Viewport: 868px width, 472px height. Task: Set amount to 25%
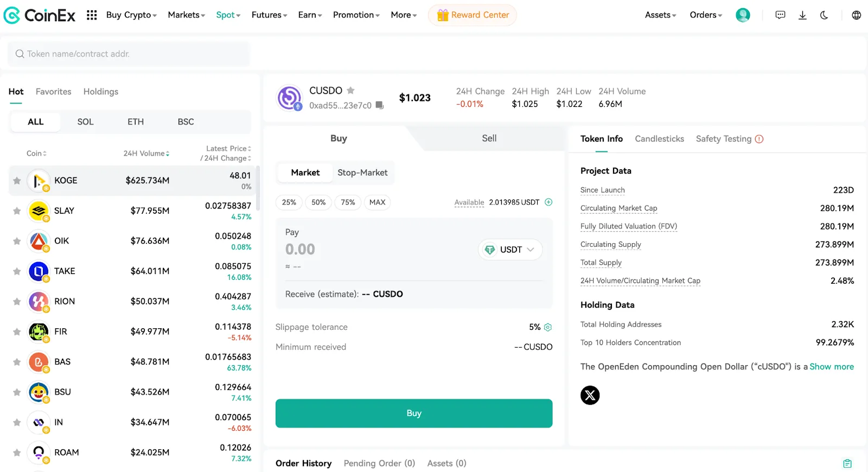289,202
